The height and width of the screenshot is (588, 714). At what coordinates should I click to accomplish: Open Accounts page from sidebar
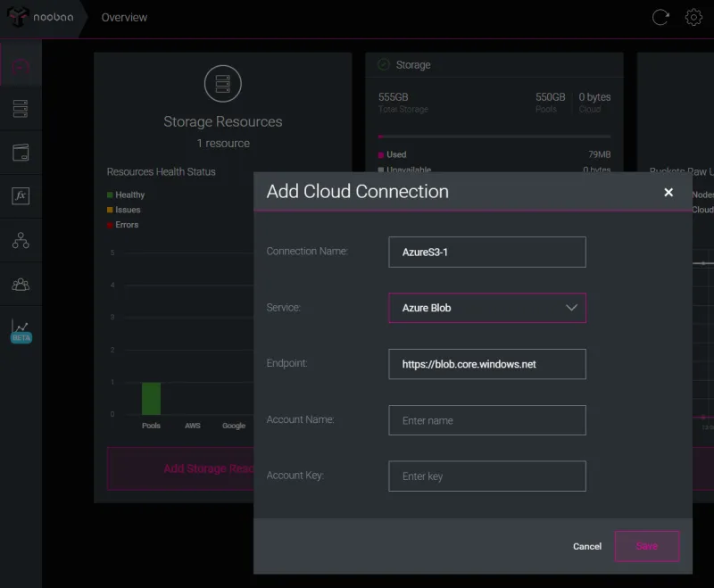point(21,284)
